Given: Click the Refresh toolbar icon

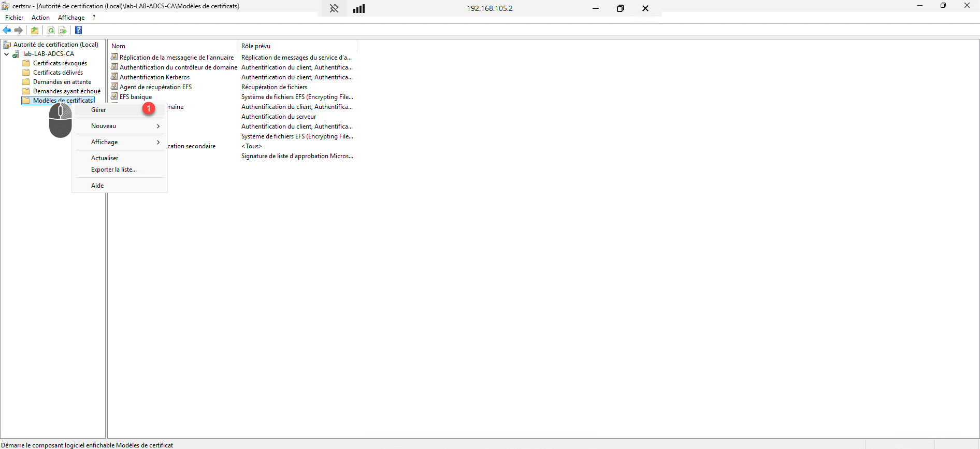Looking at the screenshot, I should (x=51, y=31).
